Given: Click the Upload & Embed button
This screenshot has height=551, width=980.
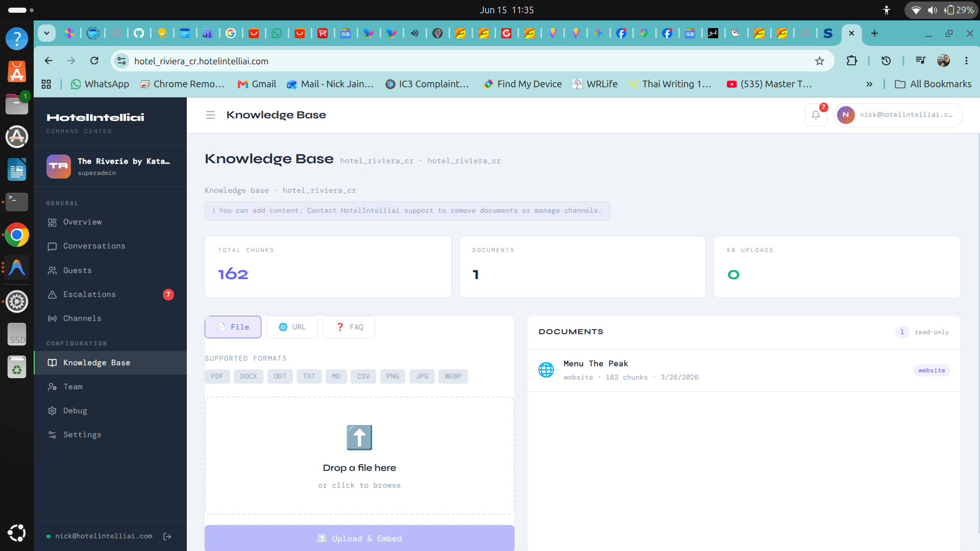Looking at the screenshot, I should pos(359,538).
